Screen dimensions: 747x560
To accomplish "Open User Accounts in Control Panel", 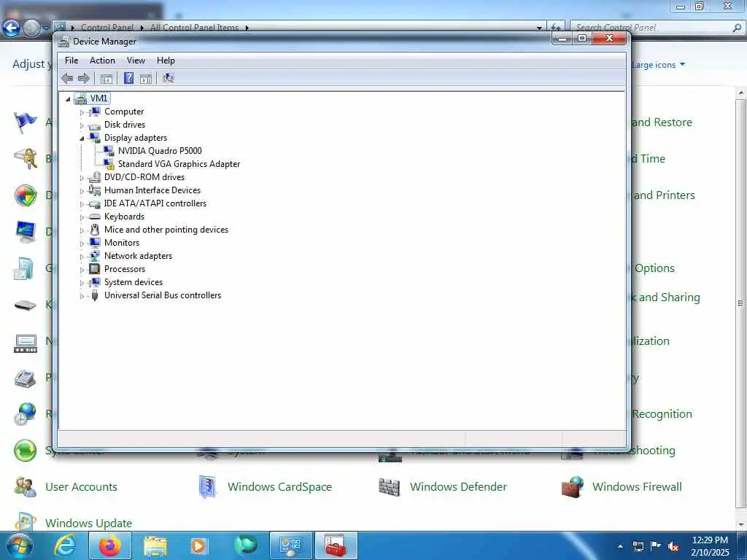I will [81, 486].
